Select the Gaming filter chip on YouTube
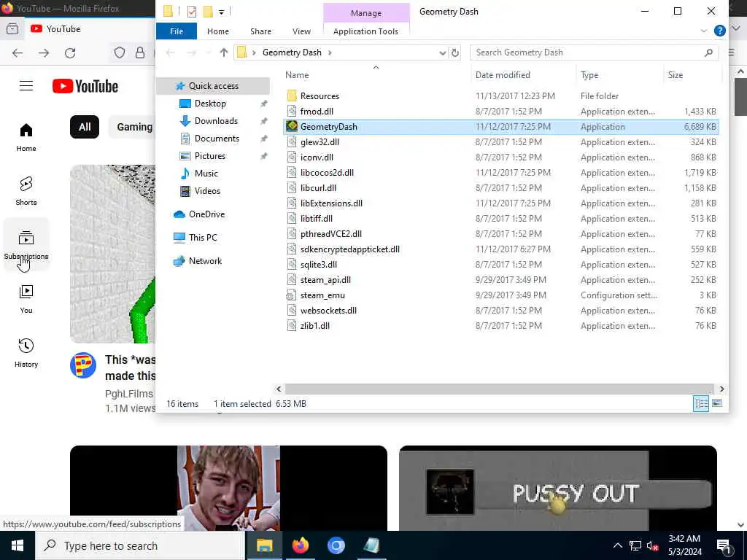 coord(134,127)
